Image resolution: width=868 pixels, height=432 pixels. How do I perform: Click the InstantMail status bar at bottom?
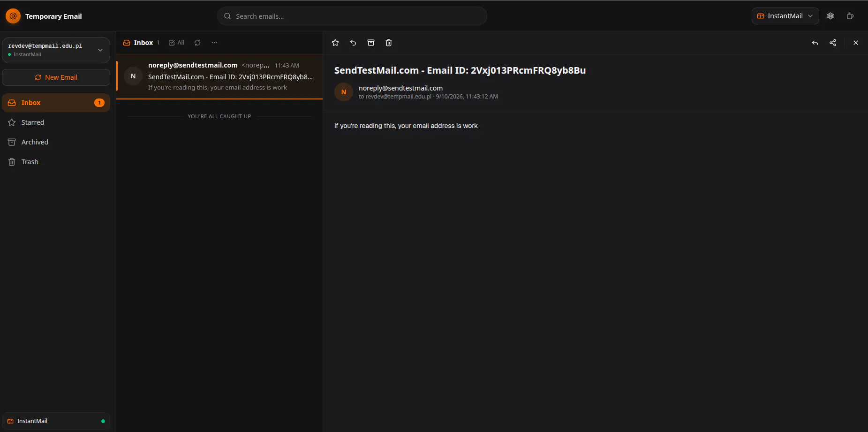coord(56,421)
